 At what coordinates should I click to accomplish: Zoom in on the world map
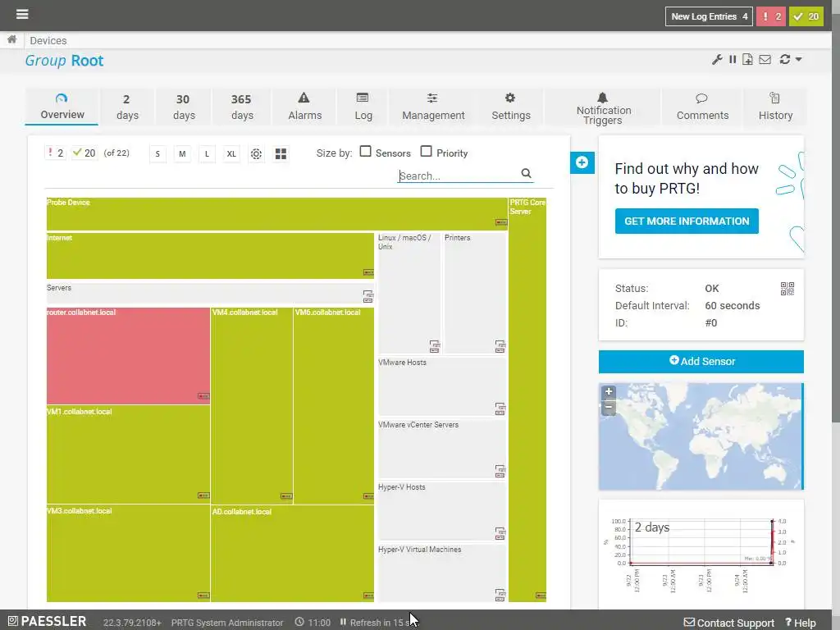coord(609,391)
